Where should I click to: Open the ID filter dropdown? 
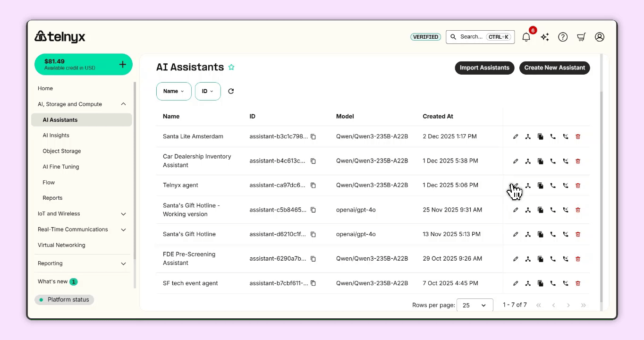[208, 91]
